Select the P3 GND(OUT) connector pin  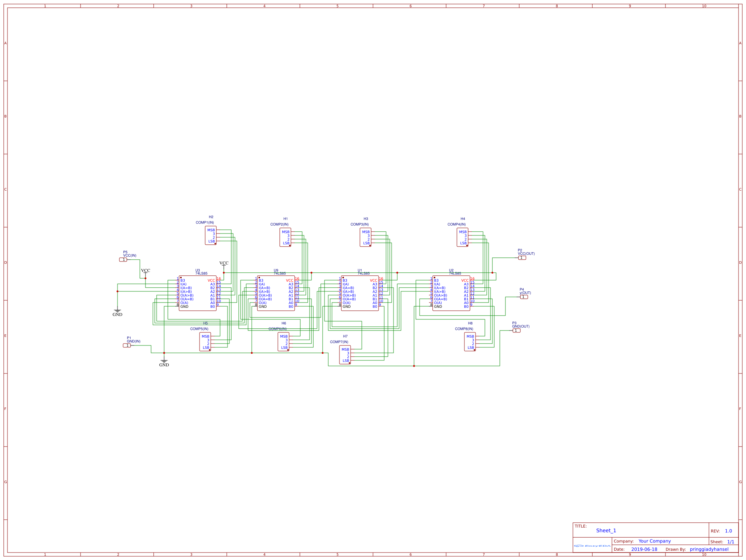tap(516, 331)
